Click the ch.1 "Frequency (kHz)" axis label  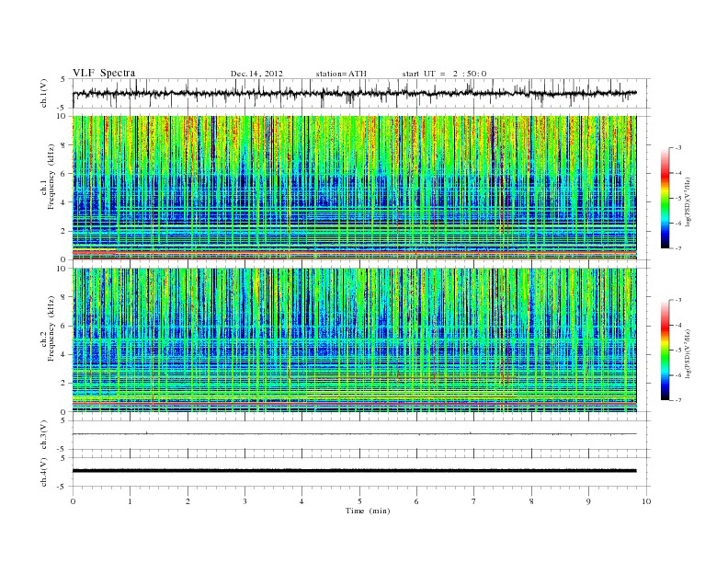coord(51,177)
